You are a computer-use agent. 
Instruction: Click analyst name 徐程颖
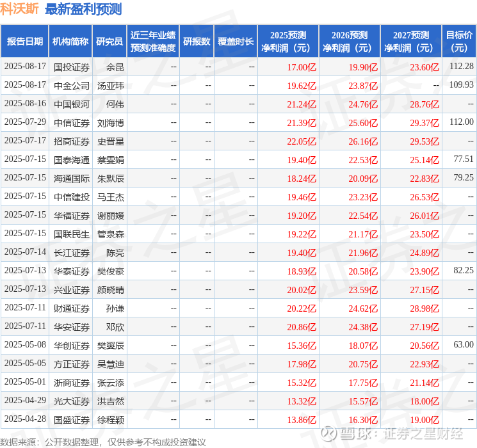click(110, 419)
